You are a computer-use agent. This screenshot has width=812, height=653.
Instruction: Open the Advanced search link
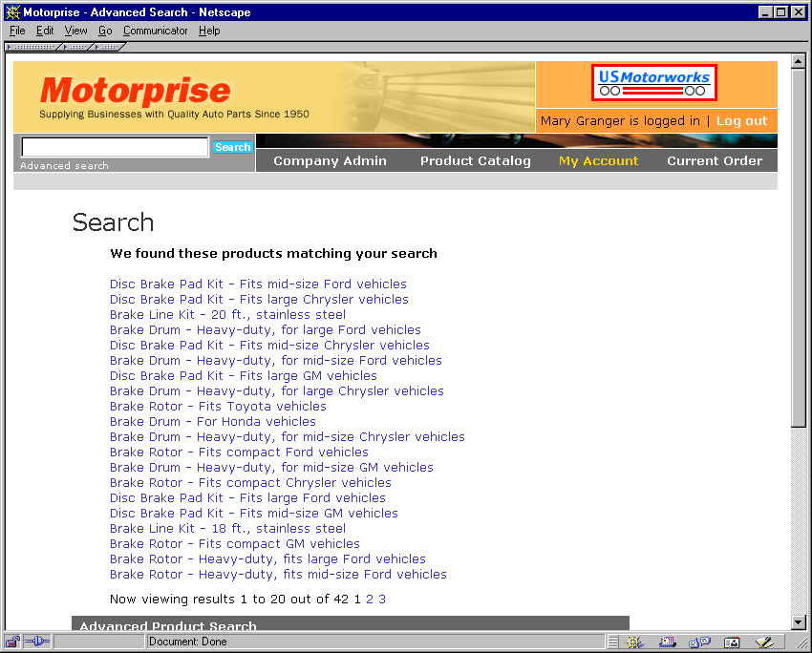pyautogui.click(x=64, y=165)
